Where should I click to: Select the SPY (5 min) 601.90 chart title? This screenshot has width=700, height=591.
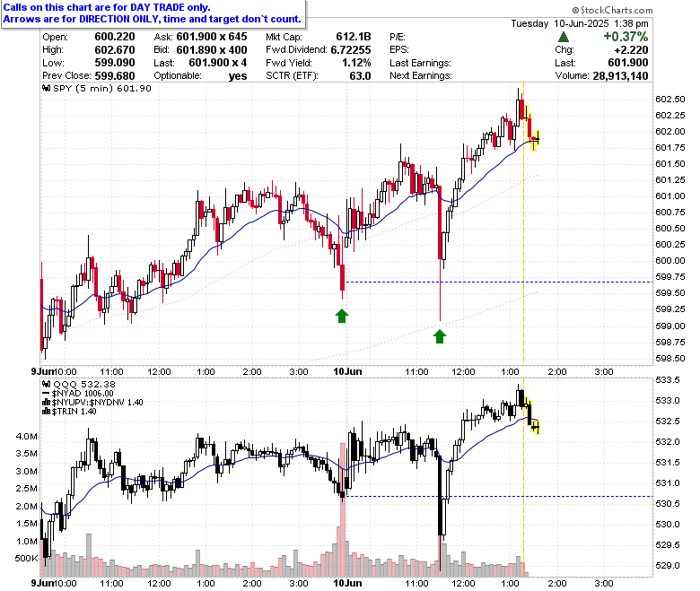pos(102,88)
